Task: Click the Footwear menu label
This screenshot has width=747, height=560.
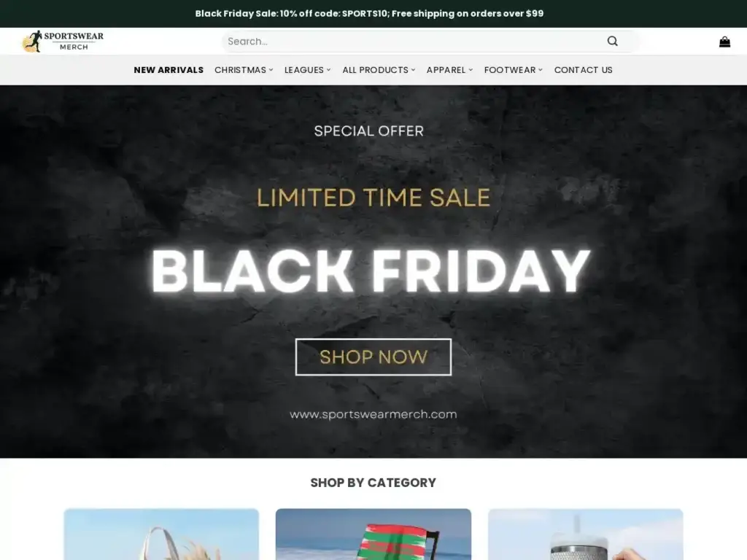Action: [510, 69]
